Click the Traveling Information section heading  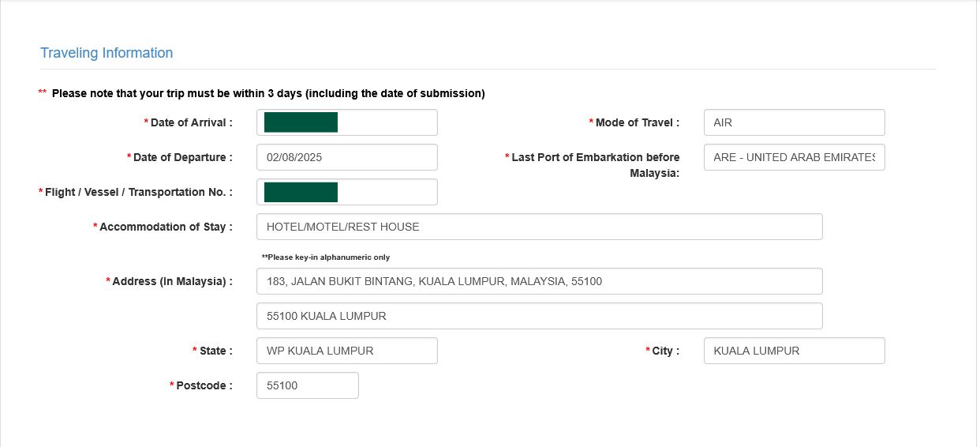(x=107, y=53)
